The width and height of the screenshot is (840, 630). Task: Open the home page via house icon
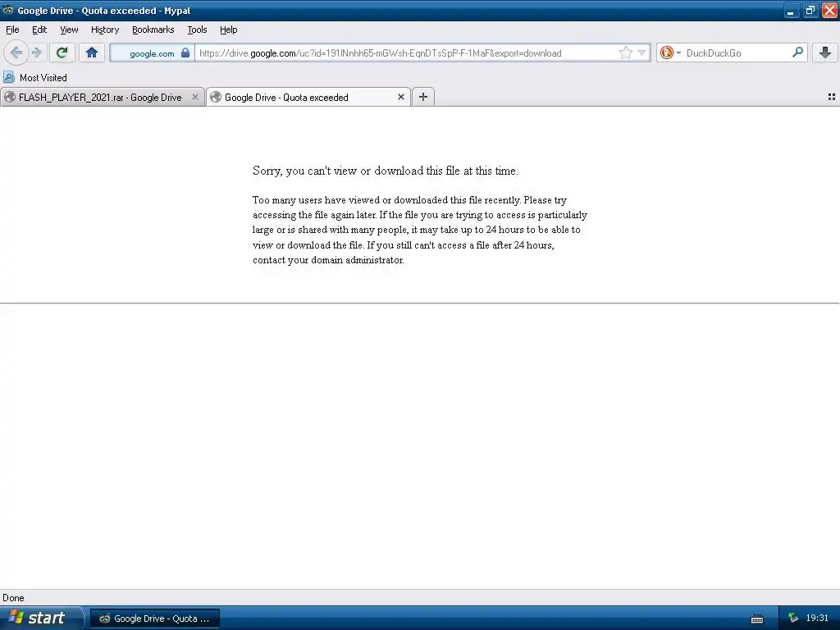click(x=92, y=52)
